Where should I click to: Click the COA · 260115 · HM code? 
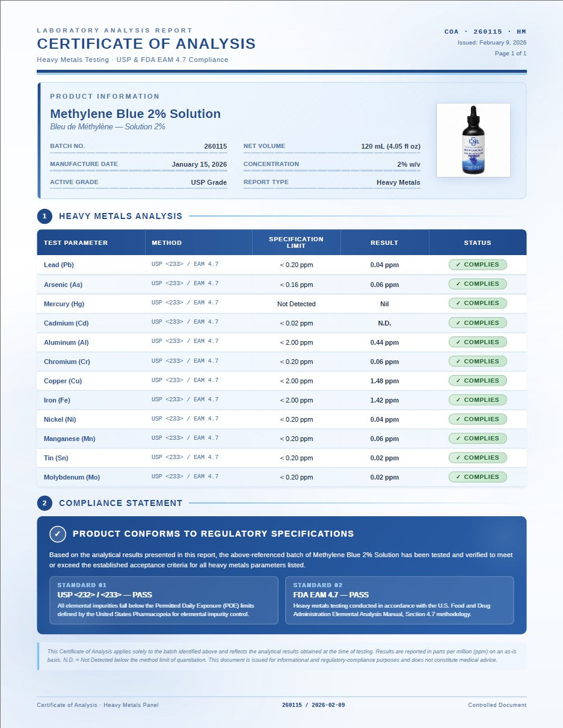point(485,31)
